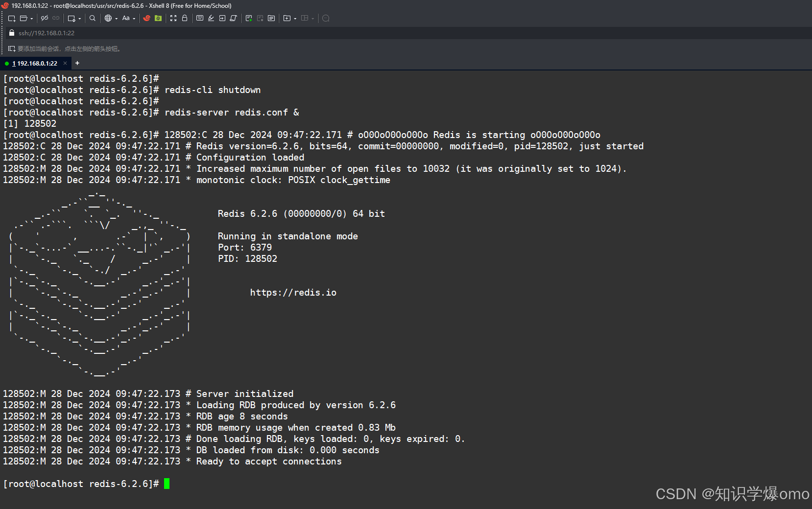Click 'Port: 6379' text
The image size is (812, 509).
245,248
